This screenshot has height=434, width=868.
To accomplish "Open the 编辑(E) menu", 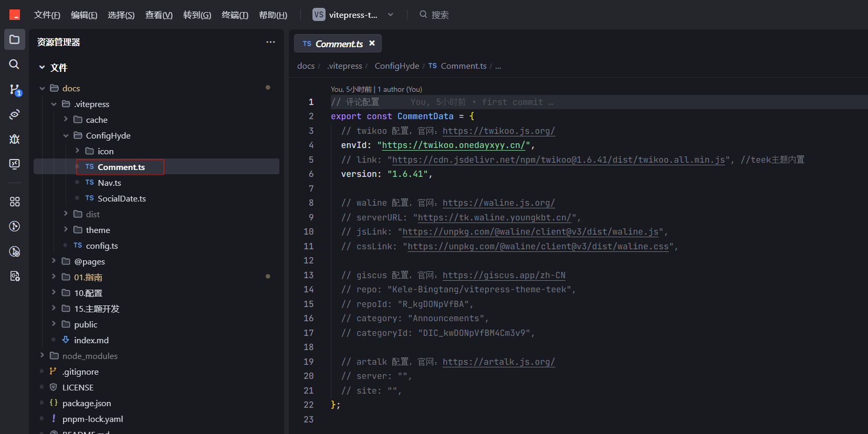I will [x=84, y=15].
